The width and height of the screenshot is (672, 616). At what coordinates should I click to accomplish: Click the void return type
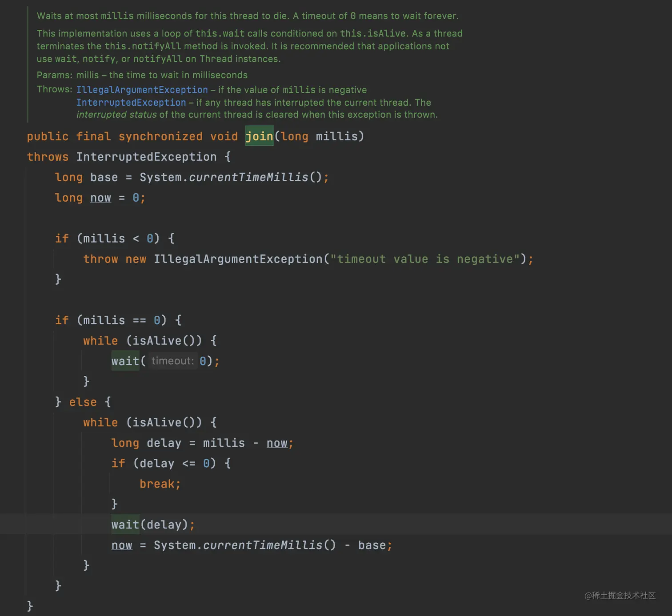tap(224, 136)
